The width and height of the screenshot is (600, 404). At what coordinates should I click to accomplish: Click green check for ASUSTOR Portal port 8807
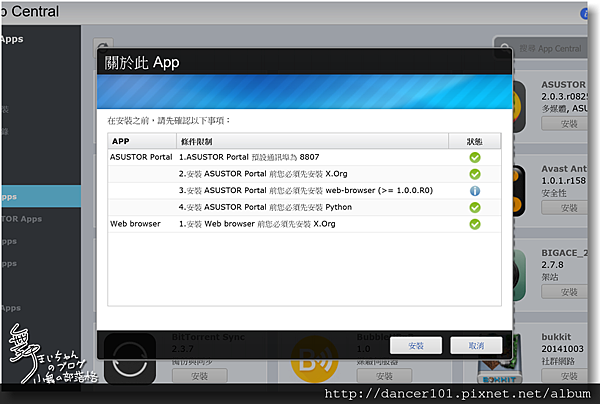[x=475, y=157]
